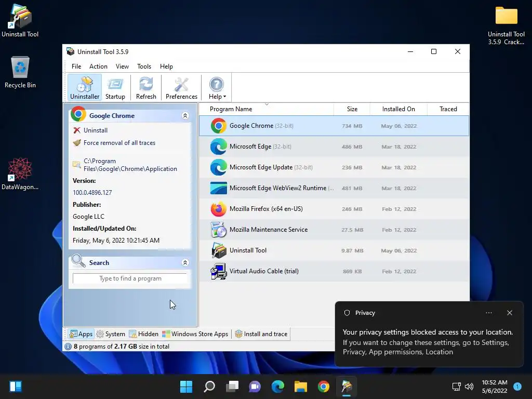Open File Explorer from taskbar
Screen dimensions: 532x399
[x=301, y=387]
